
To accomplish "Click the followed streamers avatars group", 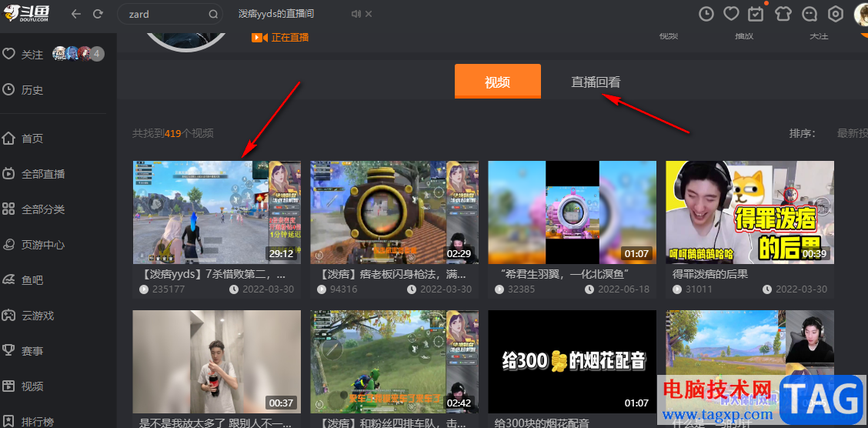I will 78,54.
